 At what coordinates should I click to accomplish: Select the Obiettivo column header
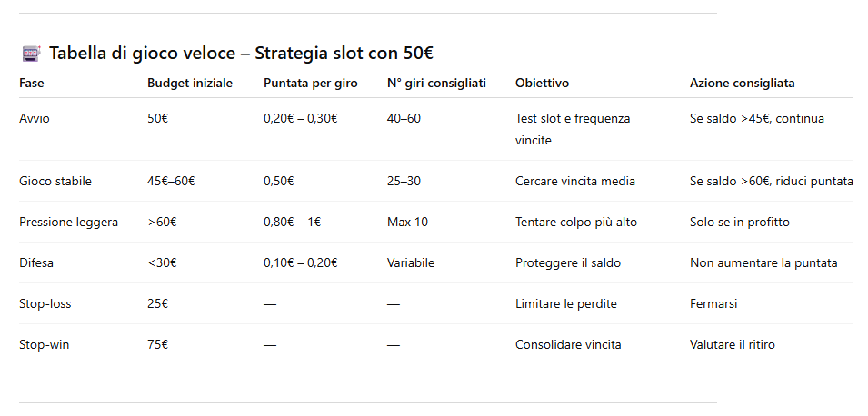542,84
